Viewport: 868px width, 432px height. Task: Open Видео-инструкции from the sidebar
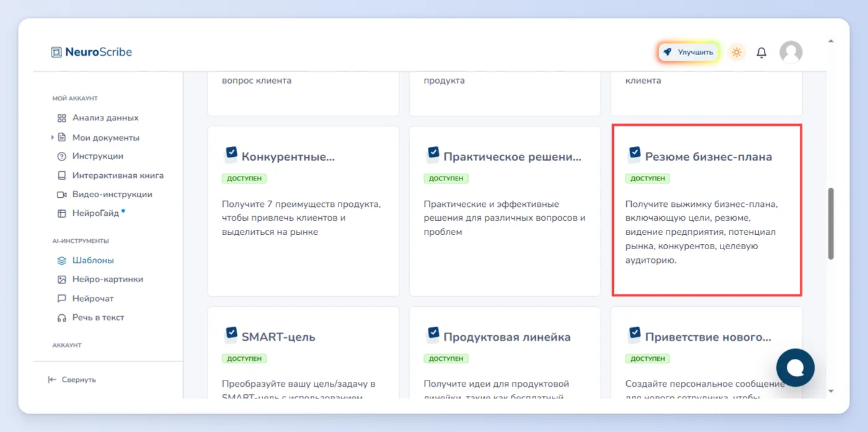point(112,195)
